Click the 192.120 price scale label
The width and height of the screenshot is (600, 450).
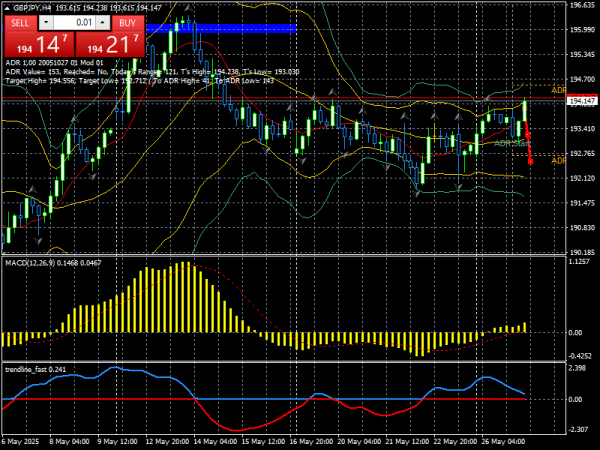point(582,178)
